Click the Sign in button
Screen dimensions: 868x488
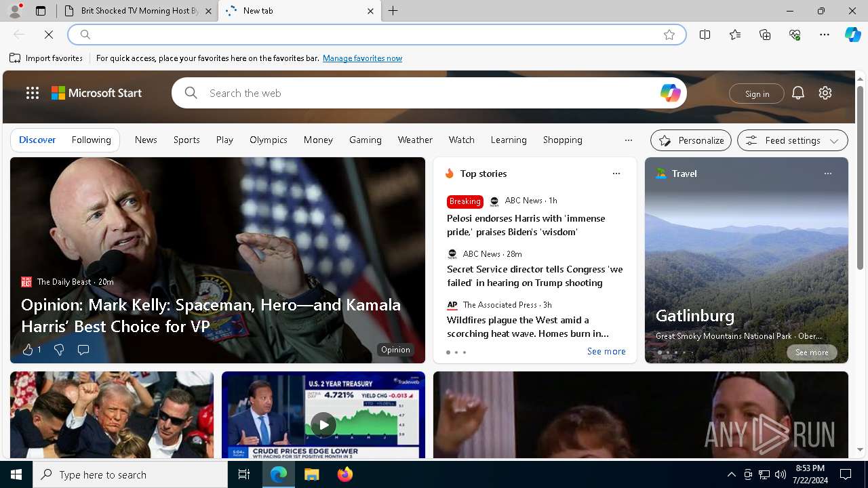click(x=757, y=94)
